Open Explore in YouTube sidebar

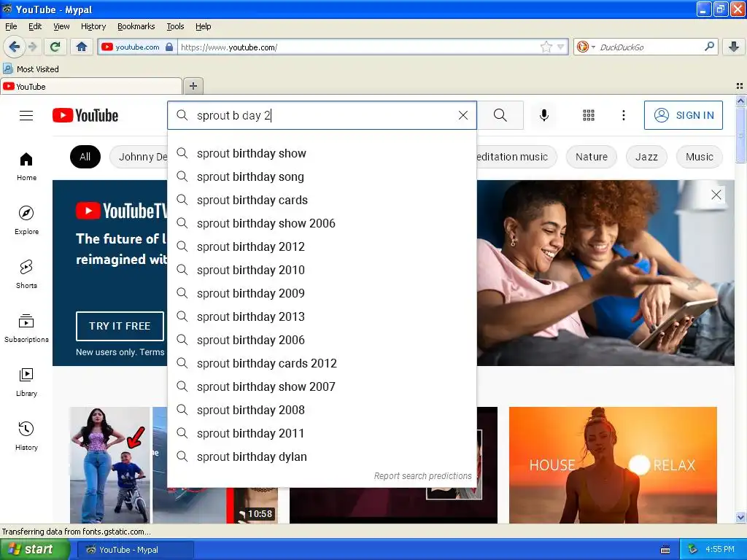(26, 220)
